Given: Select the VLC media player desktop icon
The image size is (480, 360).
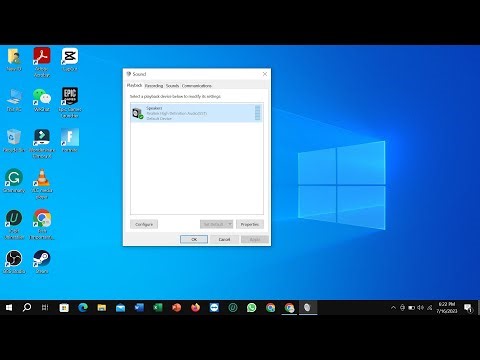Looking at the screenshot, I should (x=42, y=184).
